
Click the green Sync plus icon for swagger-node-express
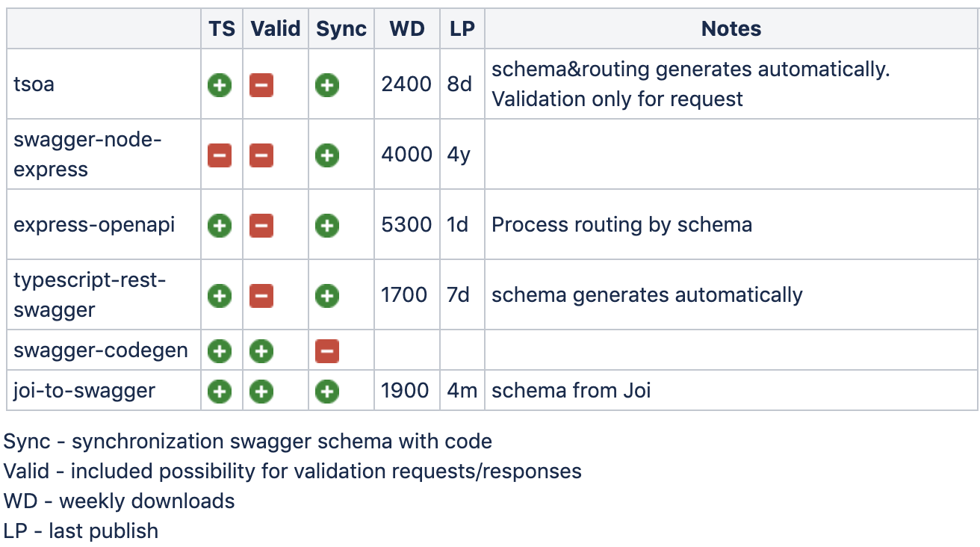click(x=326, y=155)
